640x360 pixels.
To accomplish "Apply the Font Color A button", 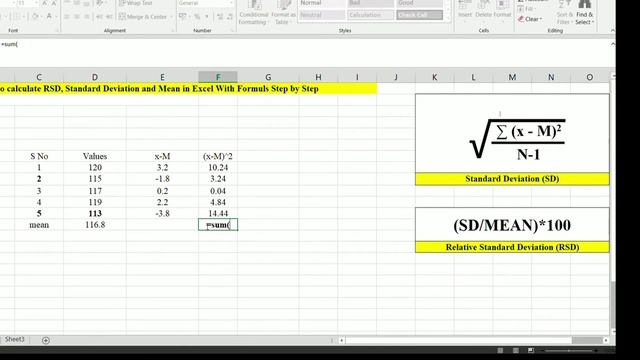I will tap(49, 16).
